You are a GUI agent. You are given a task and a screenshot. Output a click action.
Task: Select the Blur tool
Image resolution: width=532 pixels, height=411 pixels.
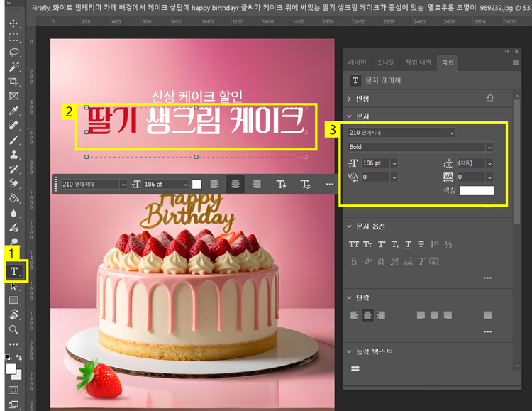click(x=13, y=213)
